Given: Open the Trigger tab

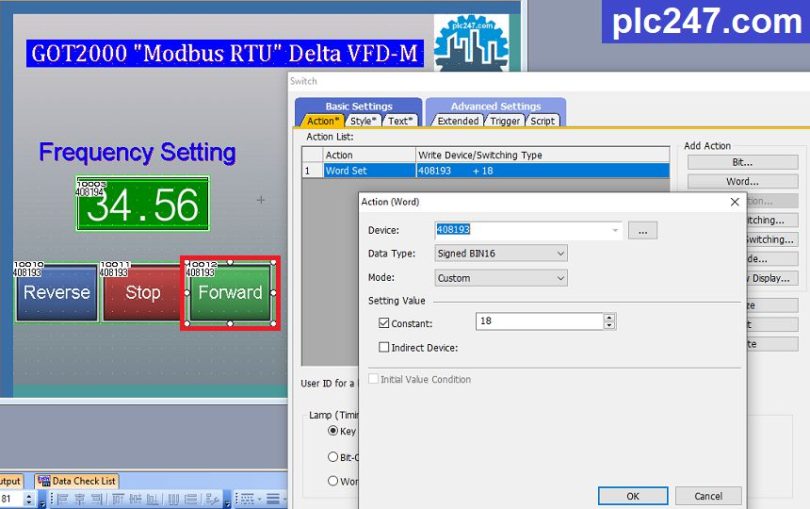Looking at the screenshot, I should tap(505, 121).
